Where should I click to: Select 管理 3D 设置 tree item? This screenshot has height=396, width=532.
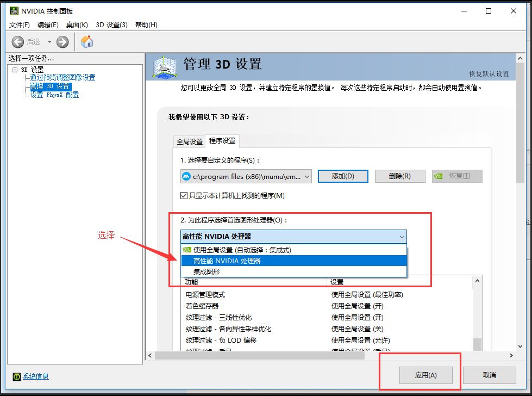pyautogui.click(x=50, y=86)
